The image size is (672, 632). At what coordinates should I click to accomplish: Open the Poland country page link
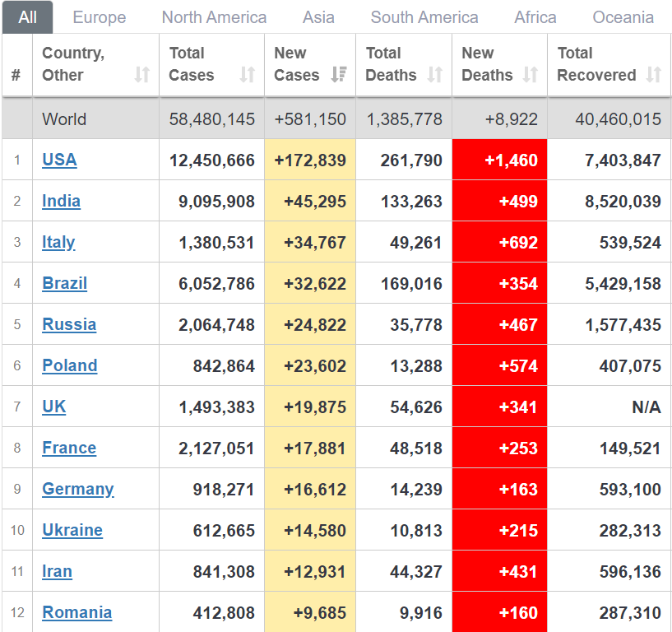(x=70, y=365)
